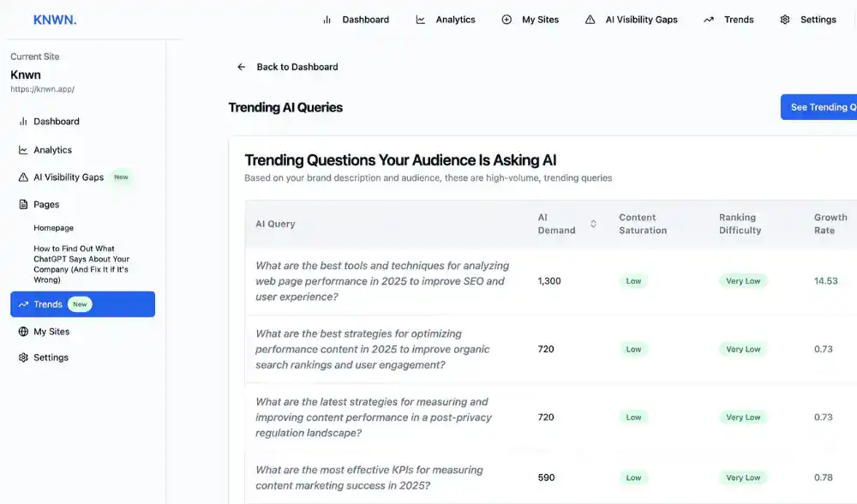The height and width of the screenshot is (504, 857).
Task: Select Analytics in the left sidebar
Action: tap(52, 150)
